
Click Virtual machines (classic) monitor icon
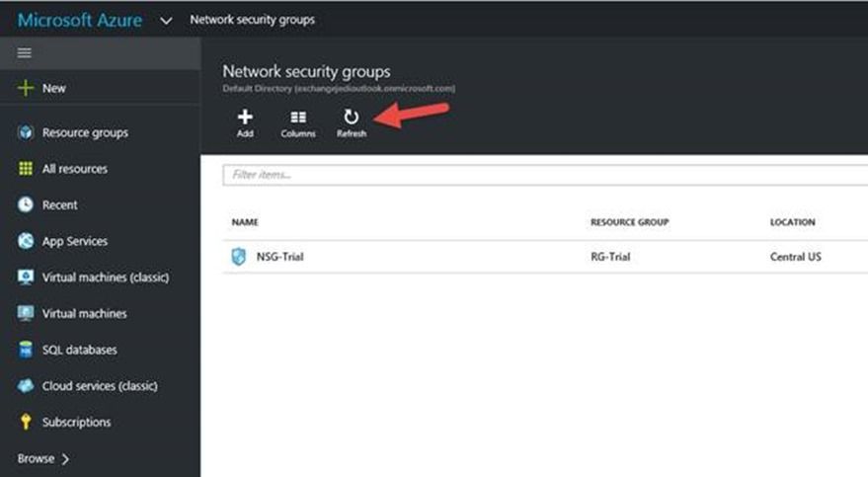[25, 278]
